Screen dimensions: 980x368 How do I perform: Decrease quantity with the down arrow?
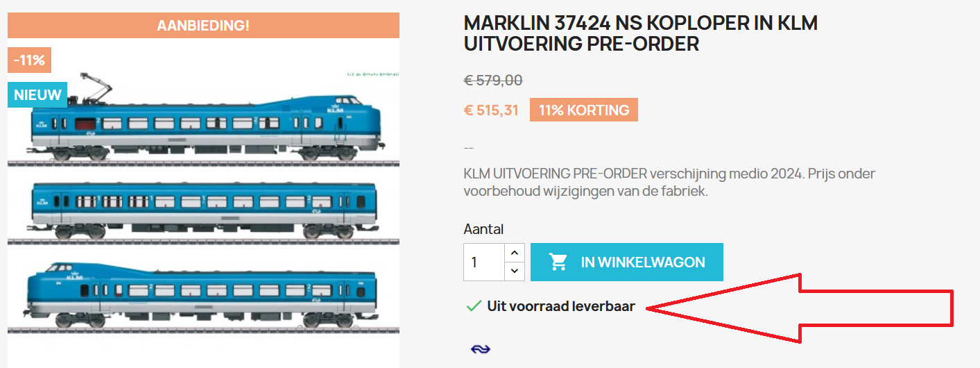coord(514,271)
